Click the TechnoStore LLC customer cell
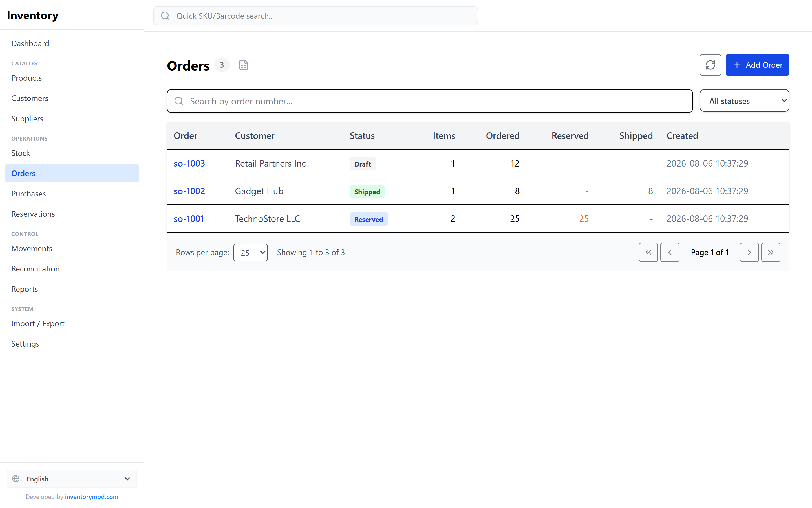Image resolution: width=812 pixels, height=508 pixels. (267, 219)
